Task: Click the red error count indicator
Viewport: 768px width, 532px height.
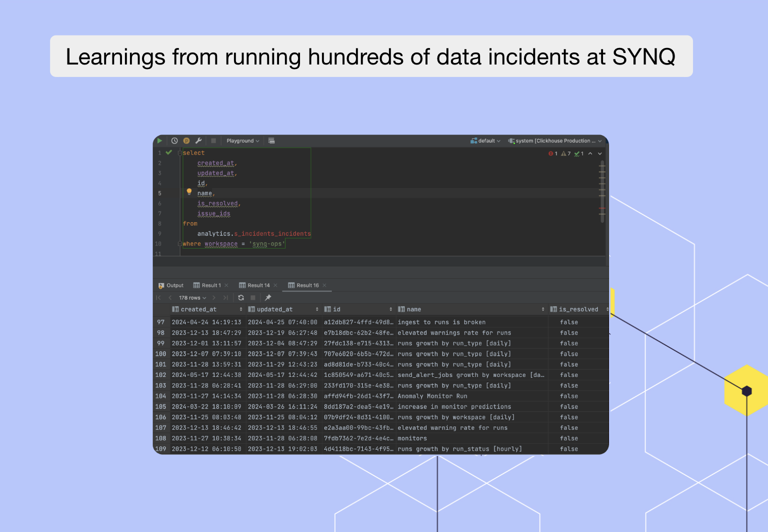Action: [553, 153]
